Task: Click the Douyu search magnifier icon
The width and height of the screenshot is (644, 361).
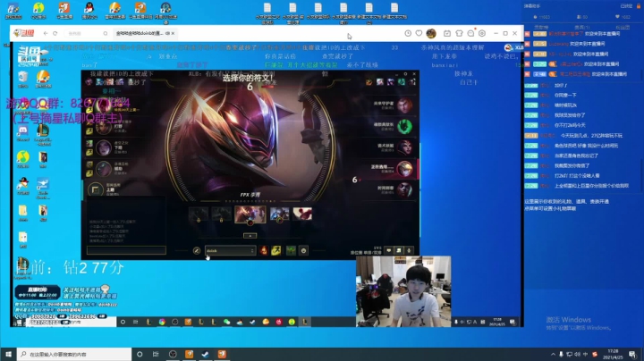Action: tap(106, 33)
